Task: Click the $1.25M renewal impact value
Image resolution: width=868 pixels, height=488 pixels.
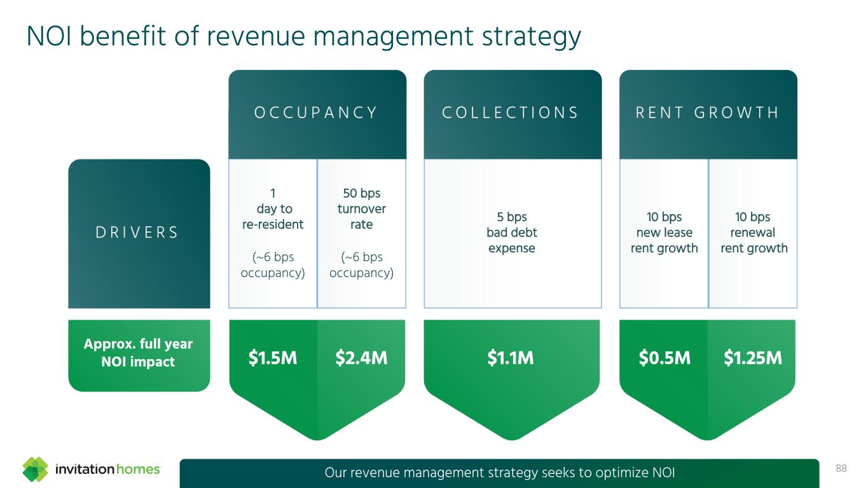Action: [x=753, y=359]
